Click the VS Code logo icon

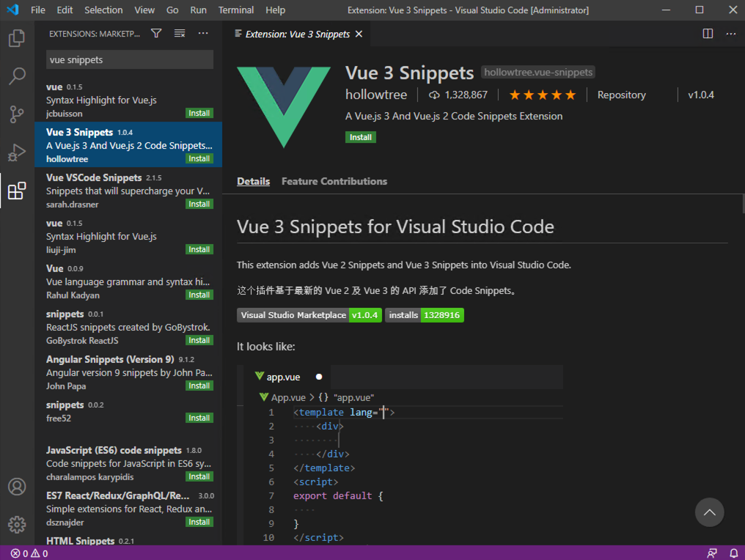point(12,10)
